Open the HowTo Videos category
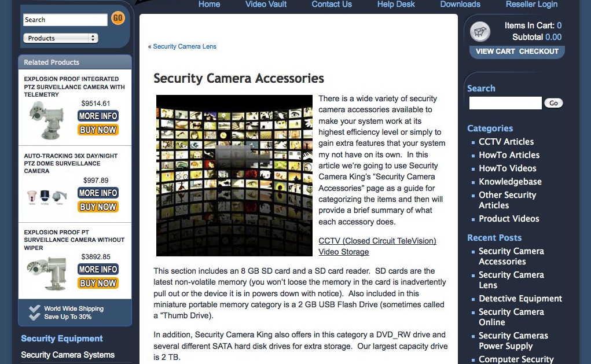This screenshot has width=591, height=364. [x=507, y=168]
